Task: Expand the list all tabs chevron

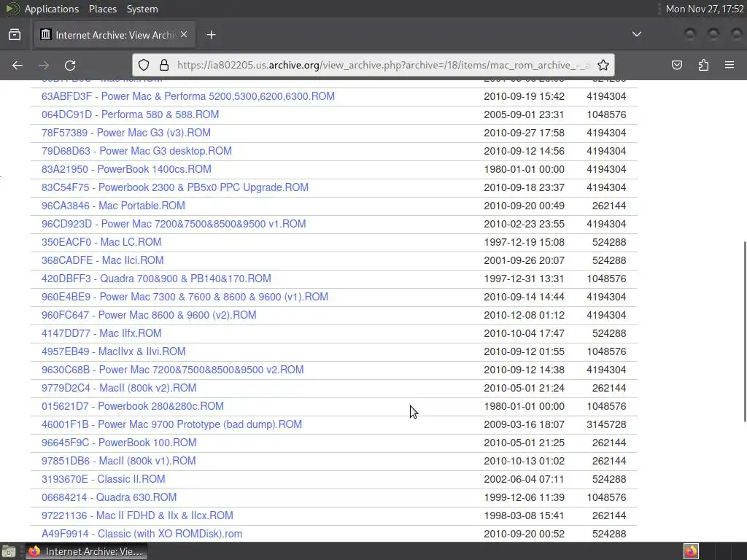Action: pos(636,34)
